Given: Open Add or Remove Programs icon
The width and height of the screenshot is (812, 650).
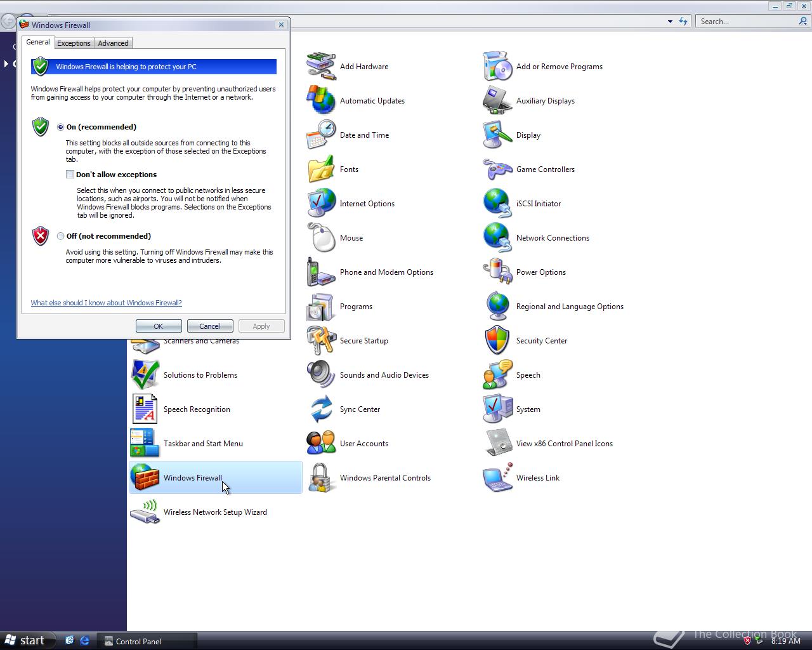Looking at the screenshot, I should pos(497,66).
